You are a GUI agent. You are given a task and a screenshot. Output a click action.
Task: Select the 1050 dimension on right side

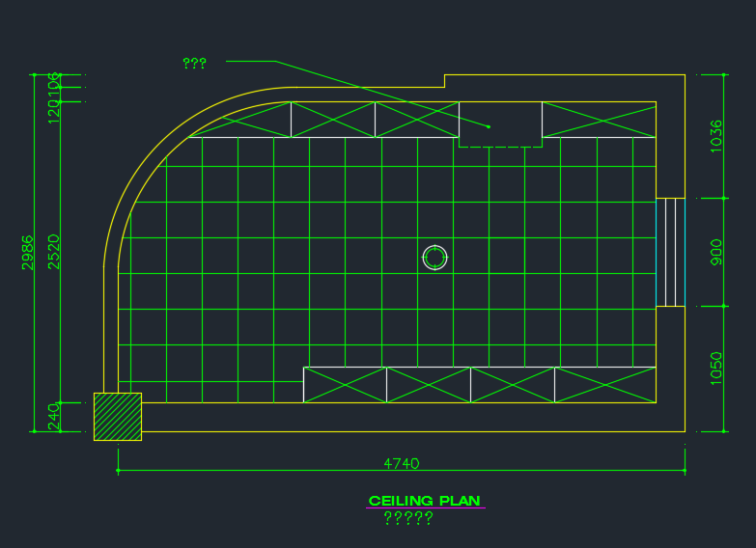[x=715, y=368]
